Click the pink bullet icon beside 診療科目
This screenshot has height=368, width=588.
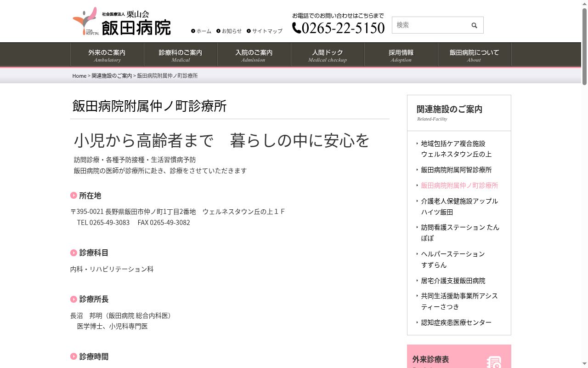(73, 253)
